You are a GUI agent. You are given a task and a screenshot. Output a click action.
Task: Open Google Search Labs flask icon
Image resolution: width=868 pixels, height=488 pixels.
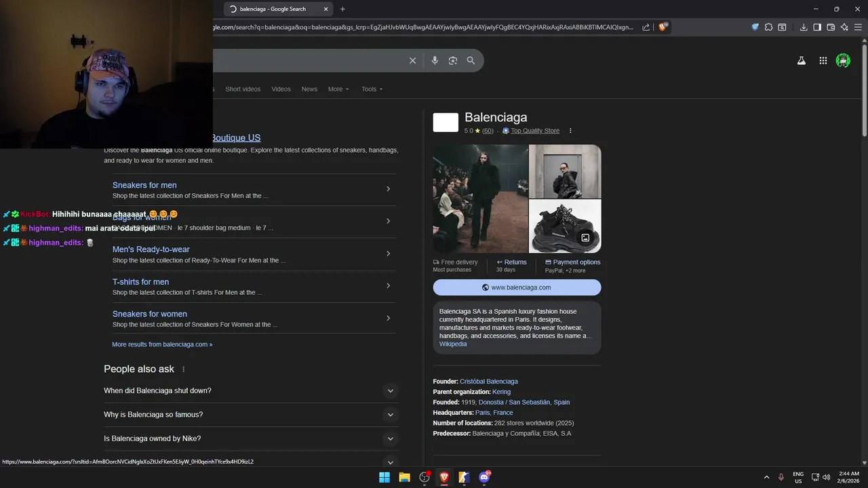coord(801,60)
